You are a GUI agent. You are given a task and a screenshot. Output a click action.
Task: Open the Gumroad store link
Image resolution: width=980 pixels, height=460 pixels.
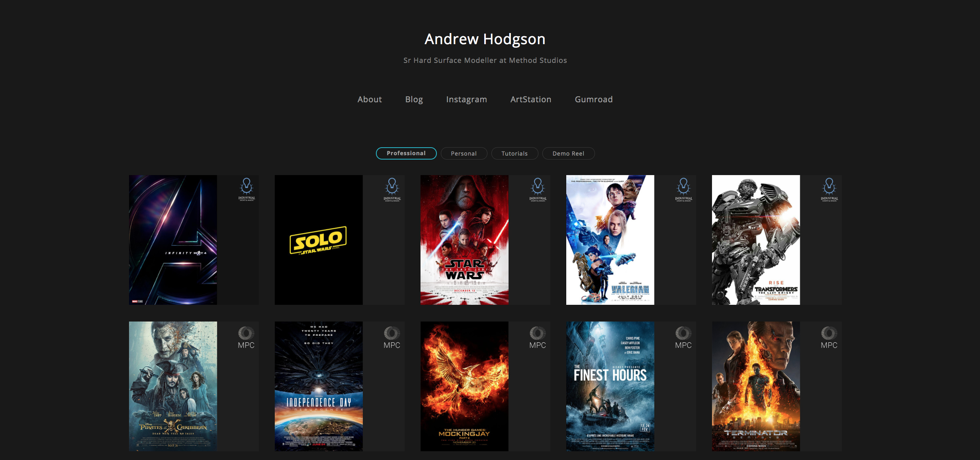click(594, 99)
